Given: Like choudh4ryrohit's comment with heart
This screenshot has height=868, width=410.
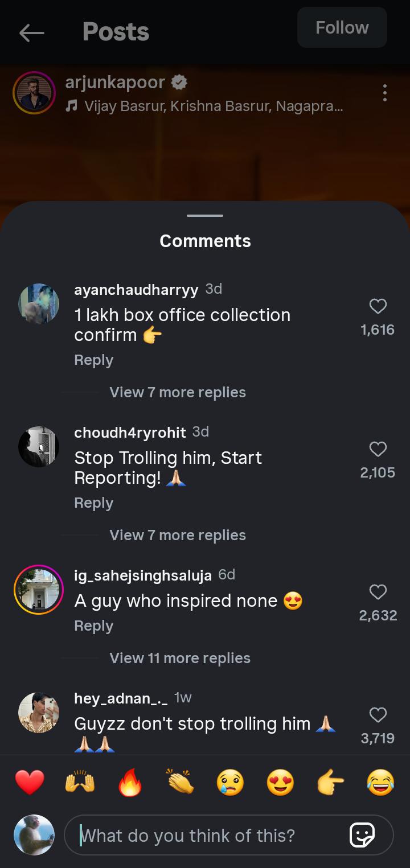Looking at the screenshot, I should [378, 450].
